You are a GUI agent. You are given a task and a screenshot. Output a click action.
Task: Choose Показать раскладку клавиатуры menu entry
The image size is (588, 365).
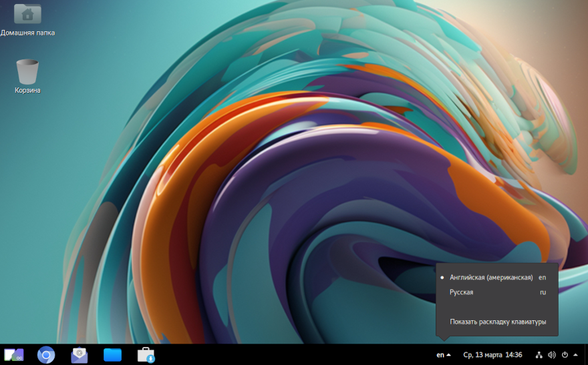[498, 322]
